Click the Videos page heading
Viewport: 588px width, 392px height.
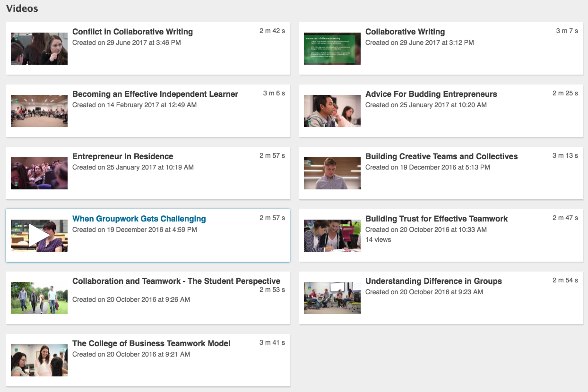[x=22, y=9]
